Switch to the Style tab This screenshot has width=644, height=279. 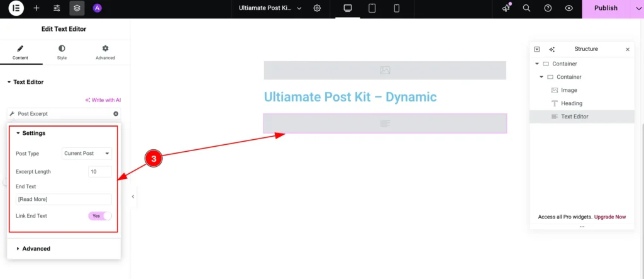[62, 52]
